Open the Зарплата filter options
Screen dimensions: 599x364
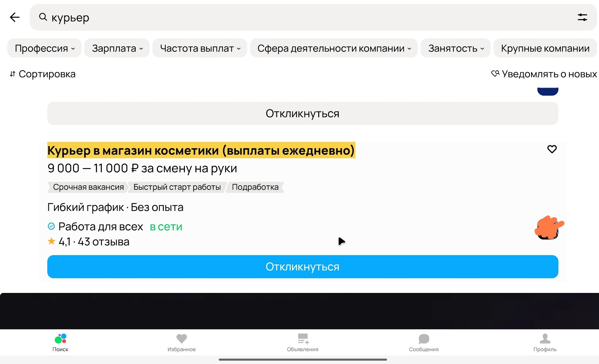[x=117, y=48]
